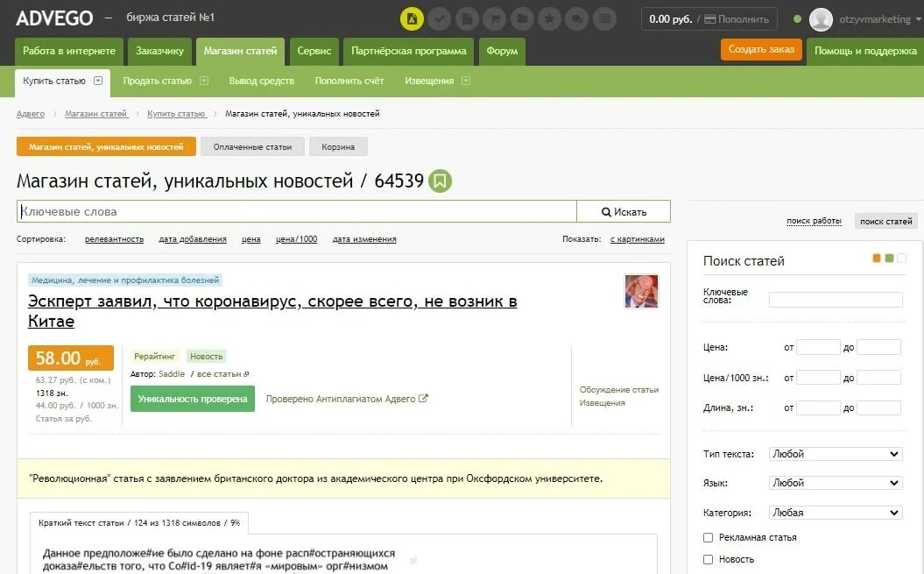924x574 pixels.
Task: Sort by 'дата изменения'
Action: pyautogui.click(x=364, y=239)
